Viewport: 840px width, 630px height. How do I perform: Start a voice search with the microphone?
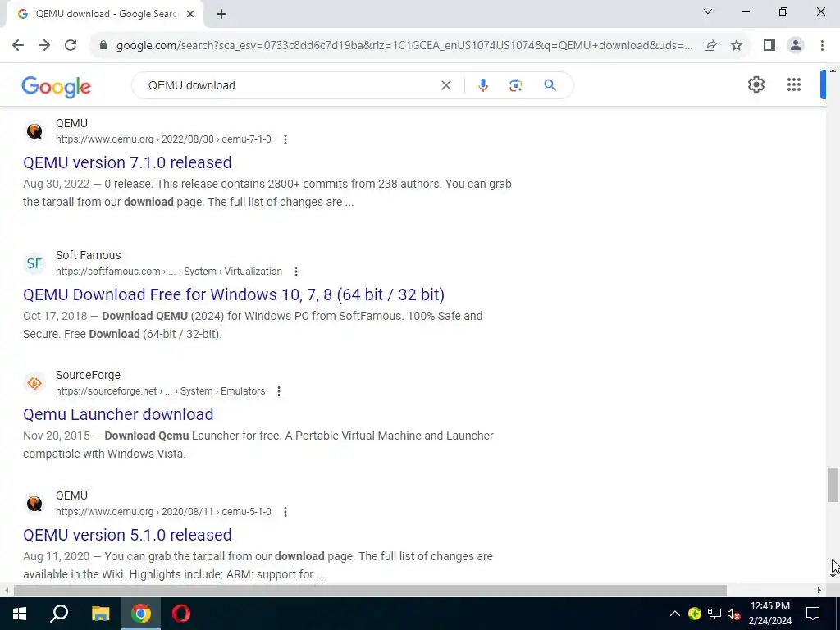[482, 85]
